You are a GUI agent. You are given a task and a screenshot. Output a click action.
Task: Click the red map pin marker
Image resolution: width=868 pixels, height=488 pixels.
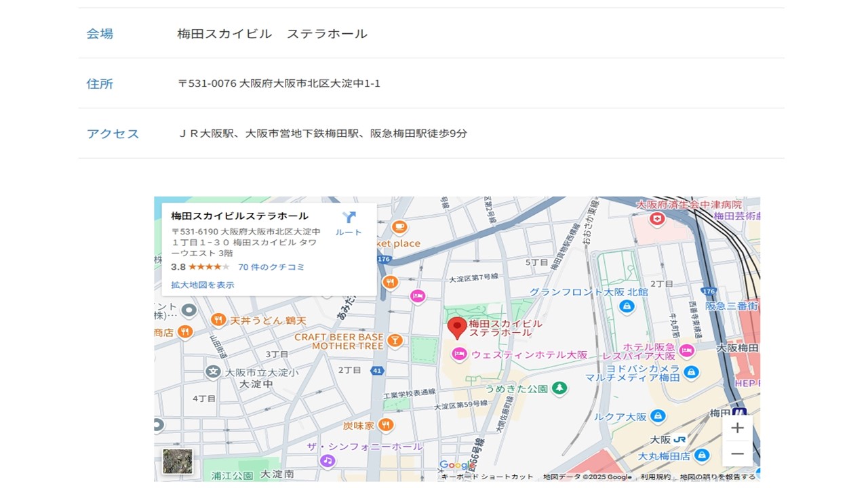457,328
